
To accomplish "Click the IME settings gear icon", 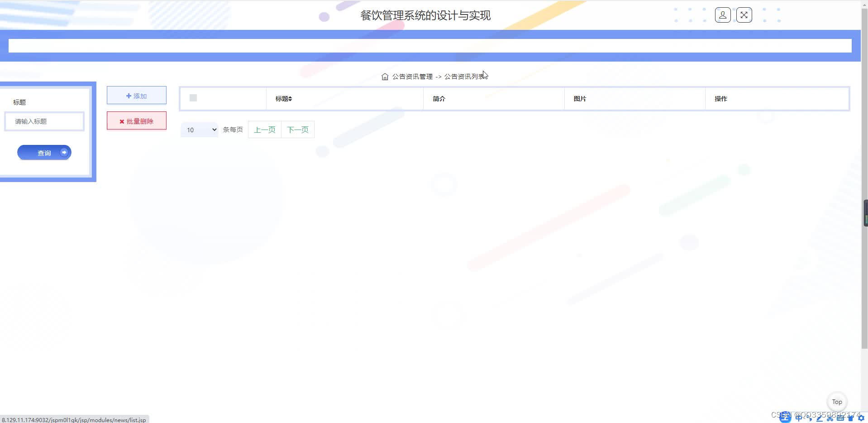I will [x=861, y=418].
